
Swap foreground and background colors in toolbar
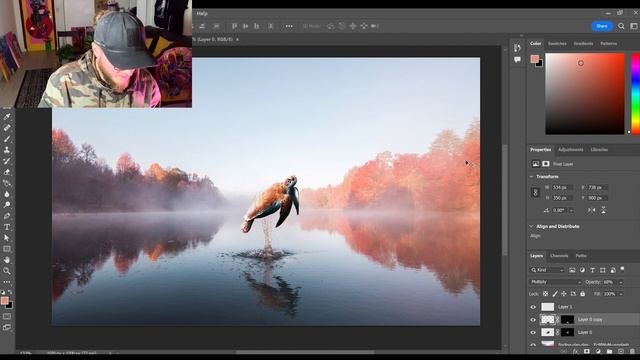(10, 292)
